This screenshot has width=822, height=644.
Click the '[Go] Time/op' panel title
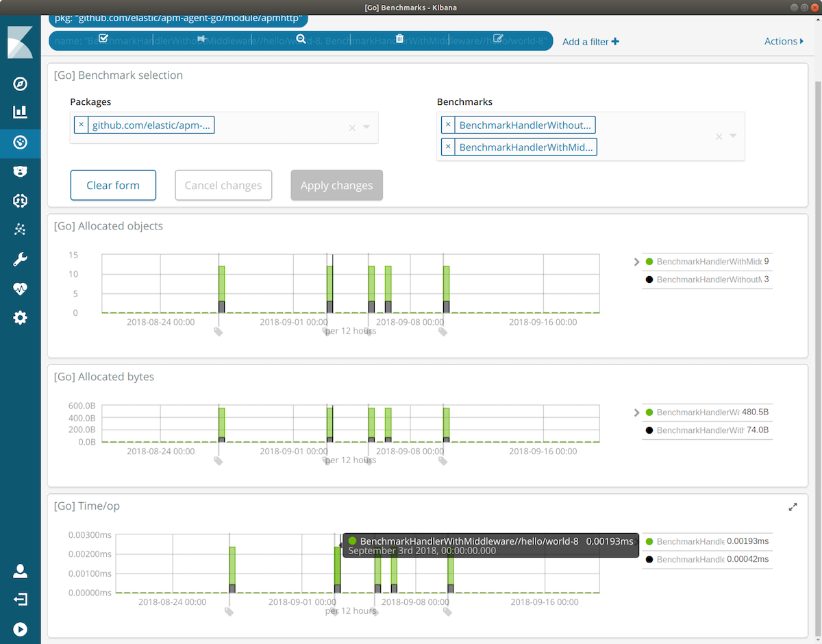tap(87, 506)
